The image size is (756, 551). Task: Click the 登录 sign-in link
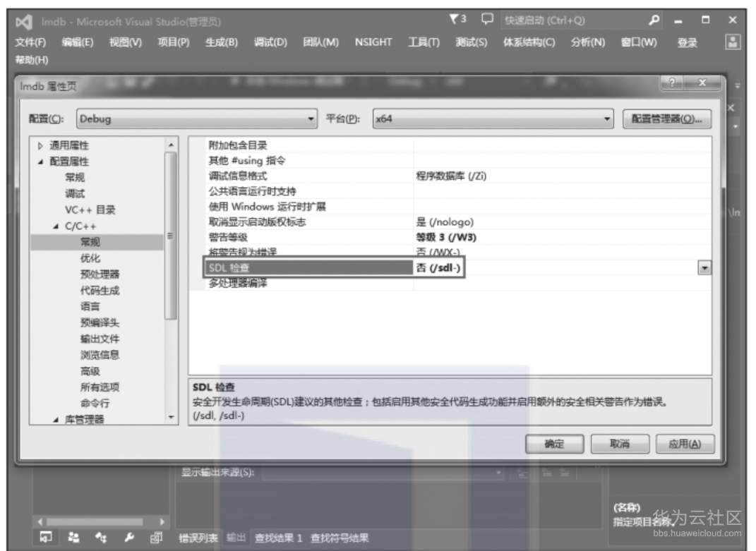[x=687, y=43]
